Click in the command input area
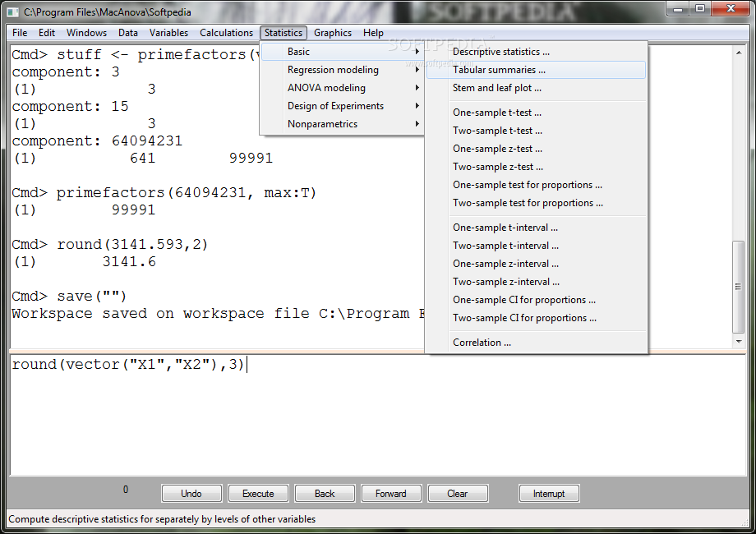 378,416
